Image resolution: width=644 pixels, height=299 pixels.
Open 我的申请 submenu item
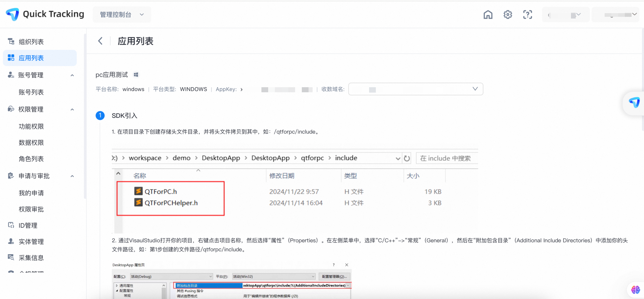pyautogui.click(x=31, y=193)
